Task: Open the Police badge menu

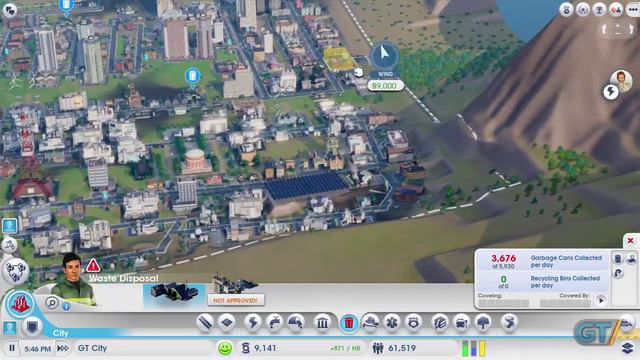Action: [x=413, y=323]
